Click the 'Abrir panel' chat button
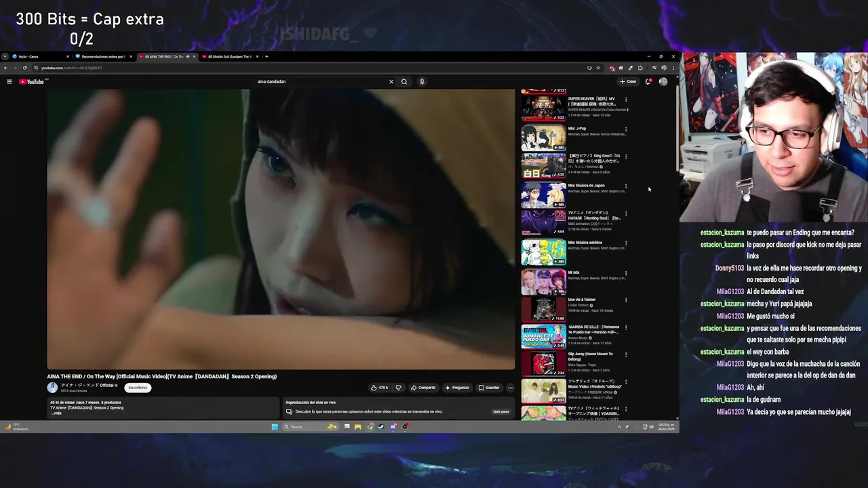 point(501,411)
